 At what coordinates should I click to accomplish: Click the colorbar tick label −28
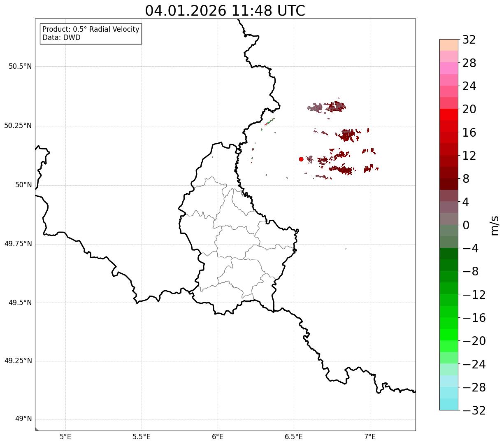coord(474,387)
